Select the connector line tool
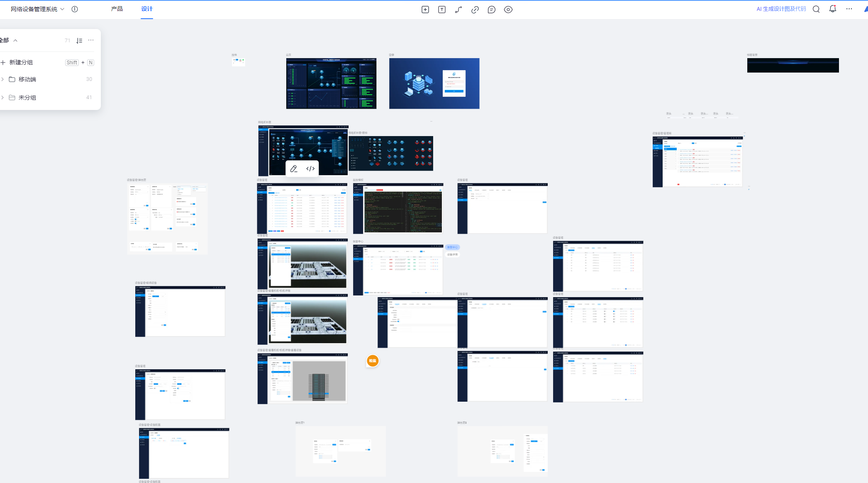This screenshot has width=868, height=483. click(x=458, y=10)
